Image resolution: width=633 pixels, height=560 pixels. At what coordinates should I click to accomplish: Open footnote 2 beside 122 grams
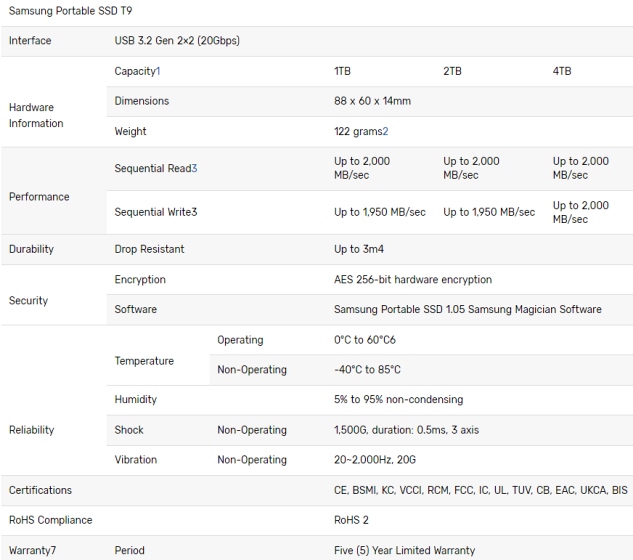(x=384, y=132)
